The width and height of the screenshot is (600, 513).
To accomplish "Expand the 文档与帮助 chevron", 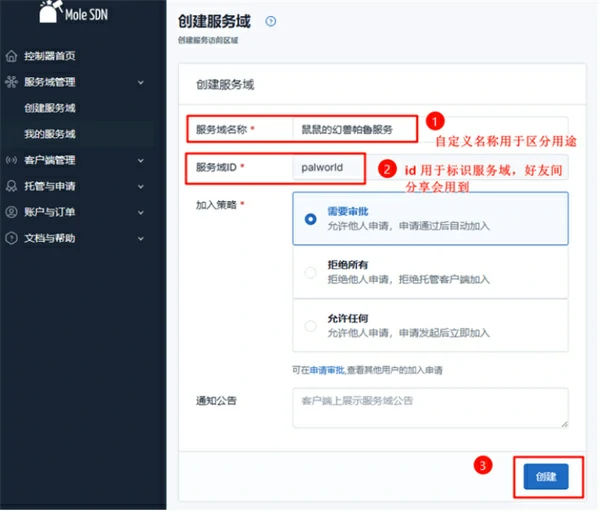I will [x=141, y=239].
